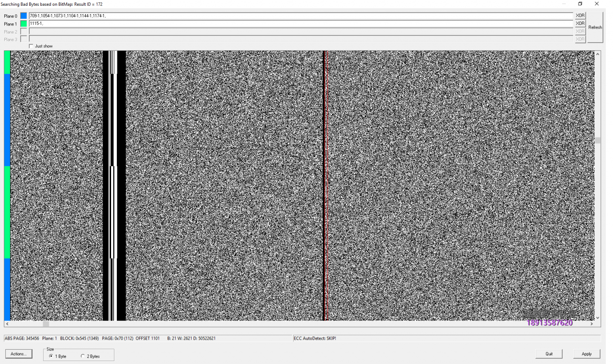613x364 pixels.
Task: Select the 1 Byte size option
Action: 51,356
